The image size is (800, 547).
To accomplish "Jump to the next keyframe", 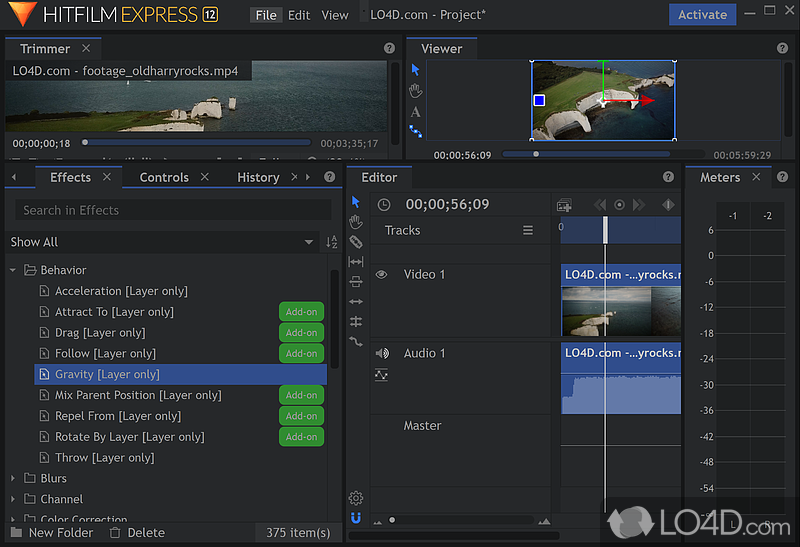I will pos(638,205).
